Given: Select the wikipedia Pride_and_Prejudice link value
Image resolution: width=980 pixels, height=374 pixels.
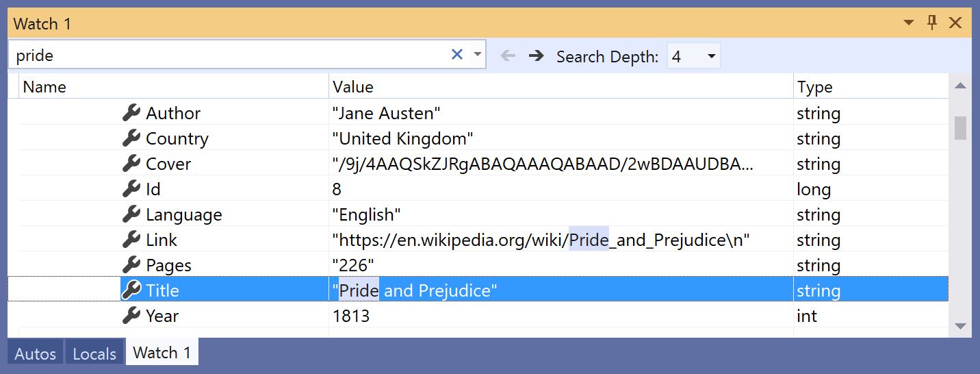Looking at the screenshot, I should coord(541,240).
